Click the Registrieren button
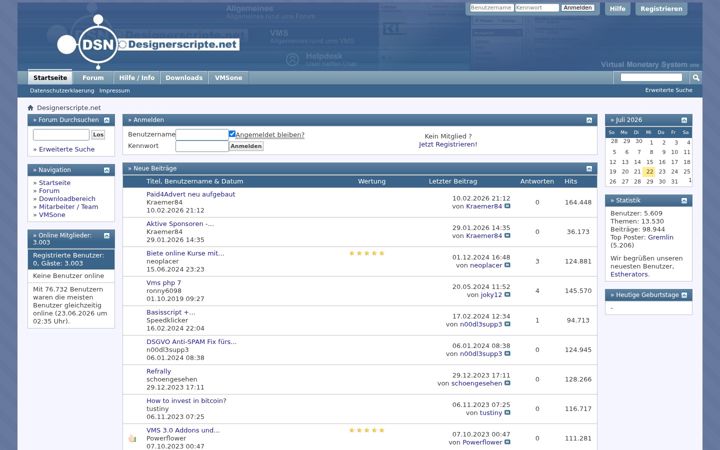Image resolution: width=720 pixels, height=450 pixels. tap(661, 9)
